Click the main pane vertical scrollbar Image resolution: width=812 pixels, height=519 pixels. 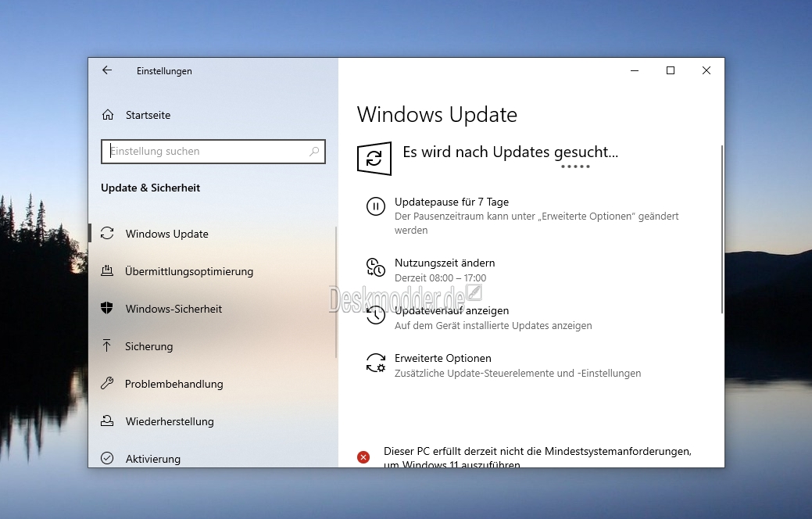click(722, 230)
